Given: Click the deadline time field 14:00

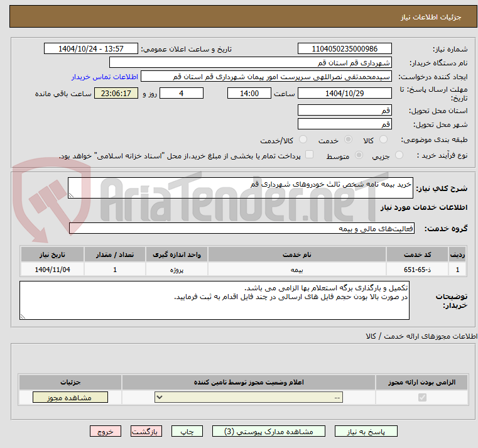Looking at the screenshot, I should 249,93.
